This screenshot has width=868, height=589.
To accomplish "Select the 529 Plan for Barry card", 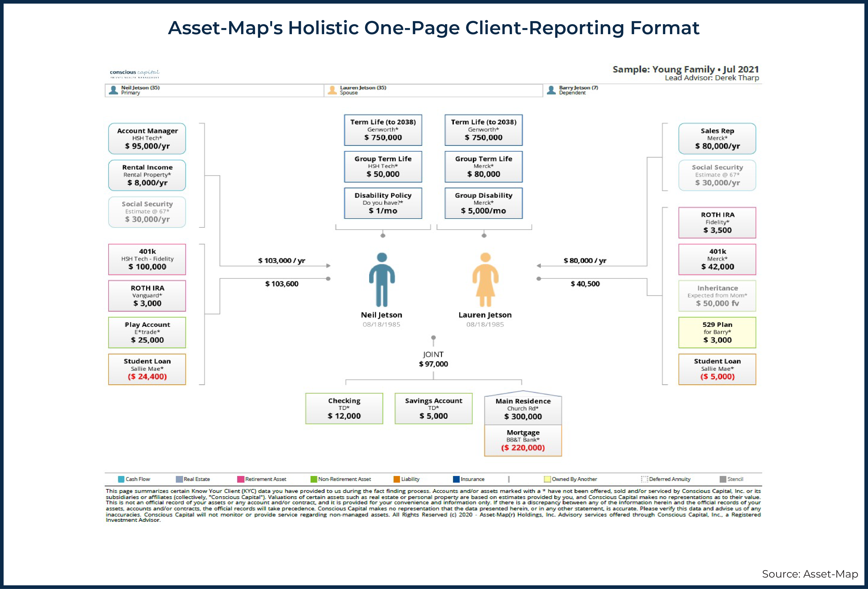I will pyautogui.click(x=717, y=332).
